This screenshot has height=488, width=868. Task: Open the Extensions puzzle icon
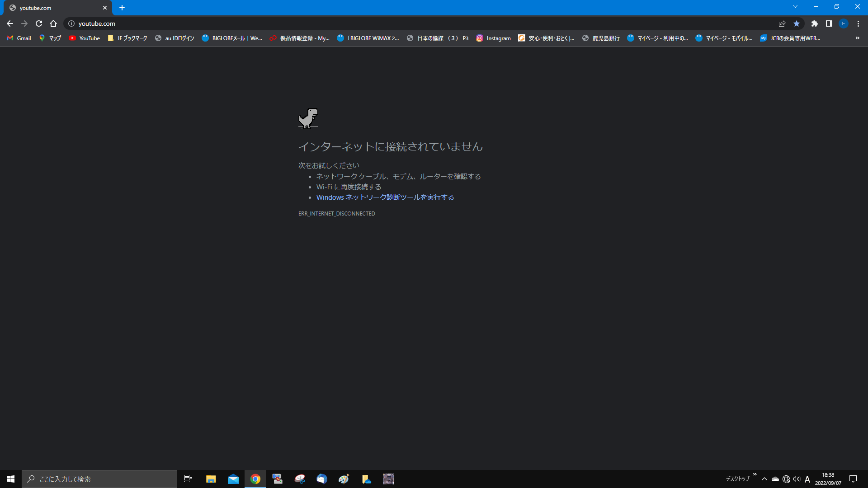tap(815, 23)
